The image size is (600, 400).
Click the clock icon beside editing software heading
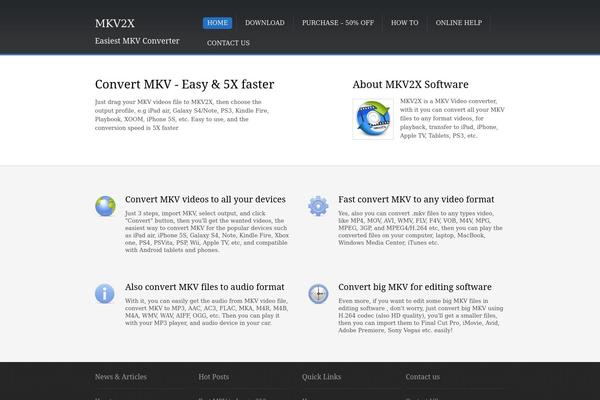coord(318,294)
